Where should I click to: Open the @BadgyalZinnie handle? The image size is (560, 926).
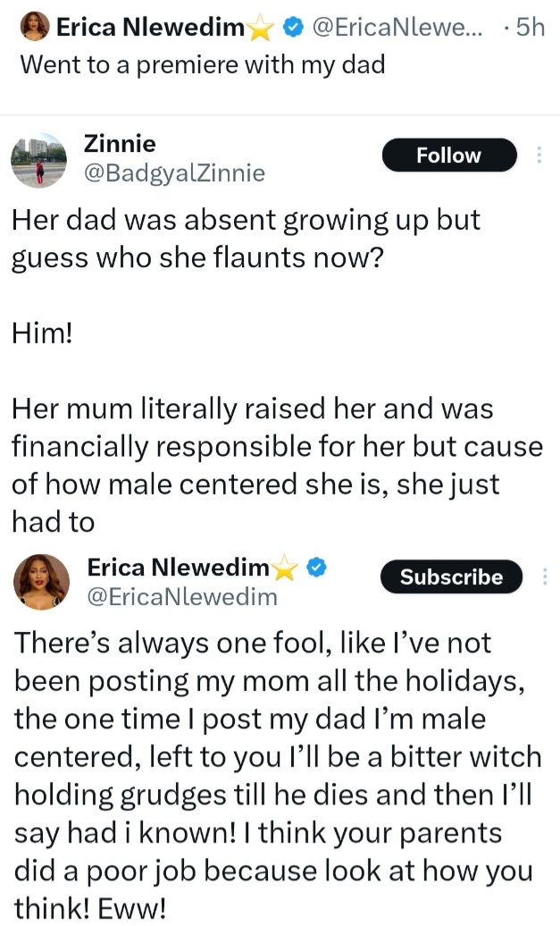[x=173, y=173]
